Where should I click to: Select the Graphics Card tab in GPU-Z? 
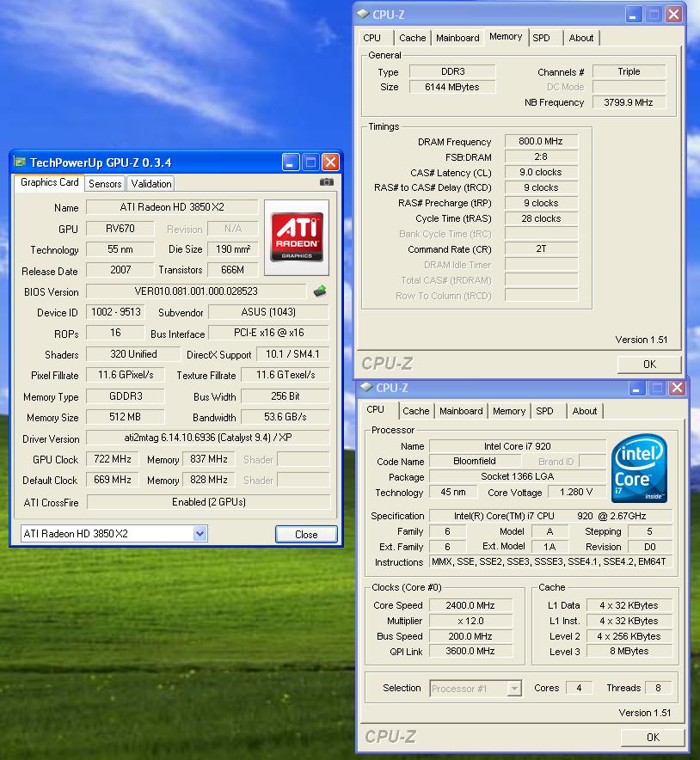point(49,182)
